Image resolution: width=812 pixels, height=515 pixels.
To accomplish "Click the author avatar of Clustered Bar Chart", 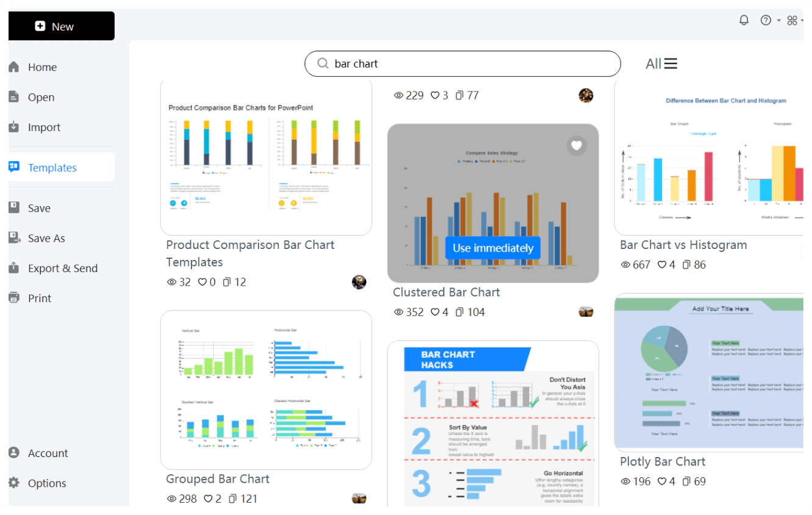I will pyautogui.click(x=586, y=312).
